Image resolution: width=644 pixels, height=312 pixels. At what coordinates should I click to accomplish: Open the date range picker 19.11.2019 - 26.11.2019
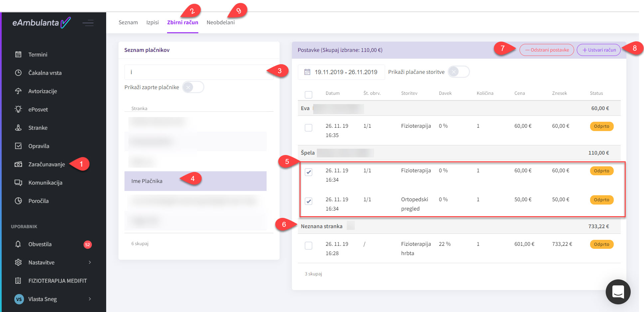pos(341,72)
